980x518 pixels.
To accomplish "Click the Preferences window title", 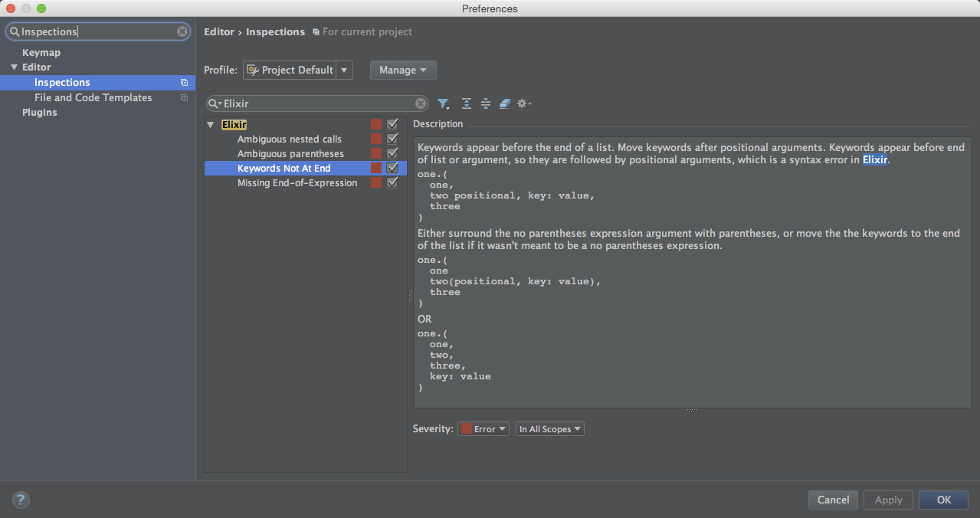I will pyautogui.click(x=490, y=8).
